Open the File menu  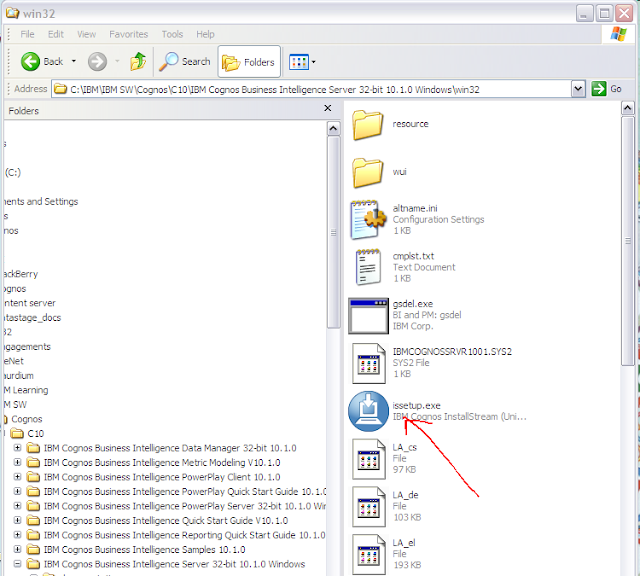click(27, 34)
